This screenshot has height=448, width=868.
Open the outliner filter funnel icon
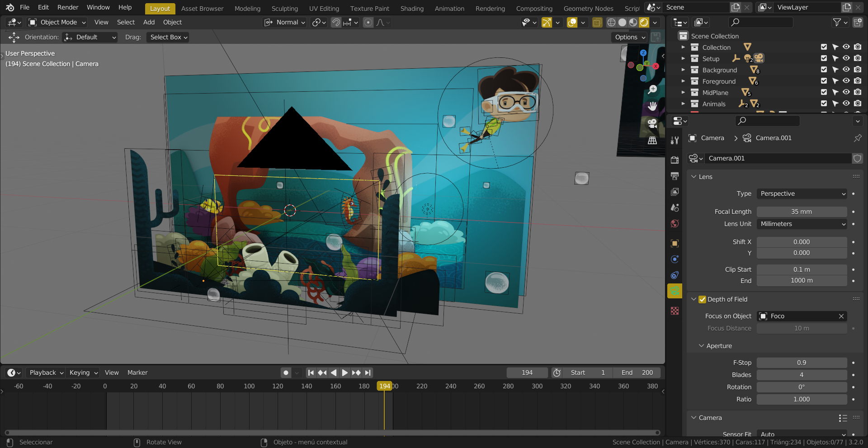pos(837,22)
